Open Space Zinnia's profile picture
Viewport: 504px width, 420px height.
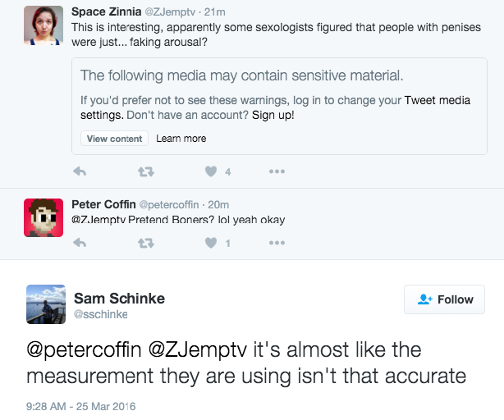tap(44, 25)
